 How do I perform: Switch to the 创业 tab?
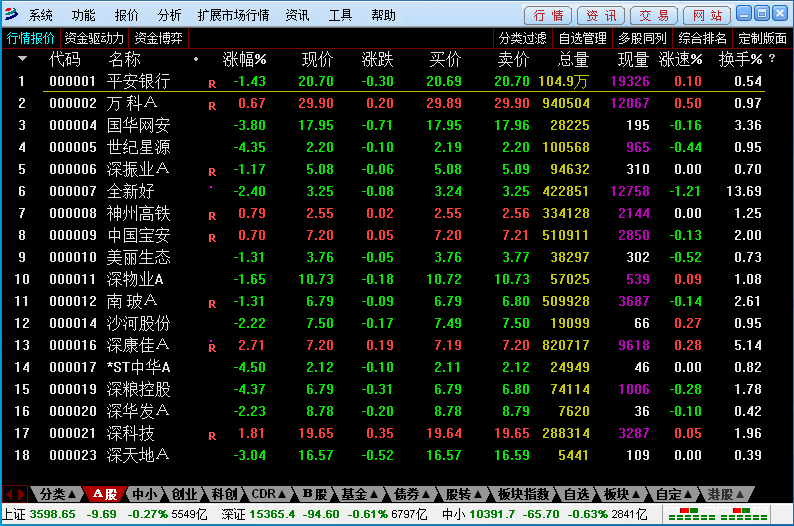[x=184, y=494]
